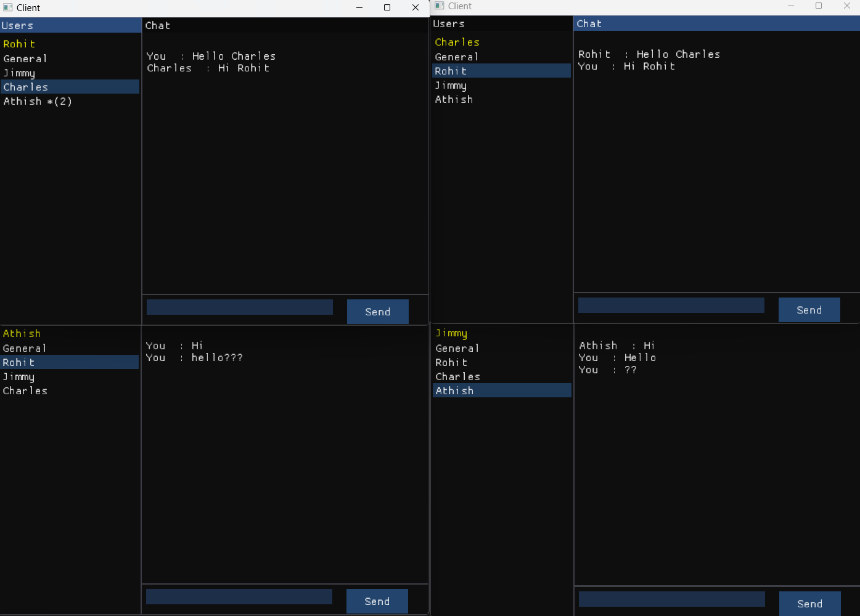The width and height of the screenshot is (860, 616).
Task: Select General in Jimmy's user list
Action: pyautogui.click(x=502, y=348)
